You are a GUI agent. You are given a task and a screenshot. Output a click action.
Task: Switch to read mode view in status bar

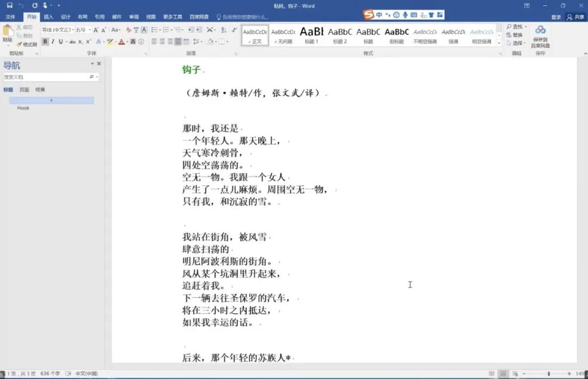click(x=491, y=374)
